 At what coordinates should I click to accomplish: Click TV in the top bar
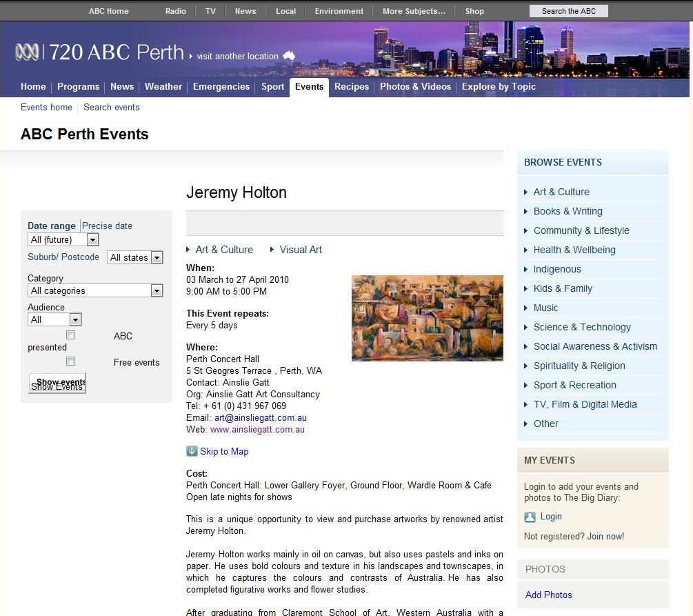[x=210, y=11]
